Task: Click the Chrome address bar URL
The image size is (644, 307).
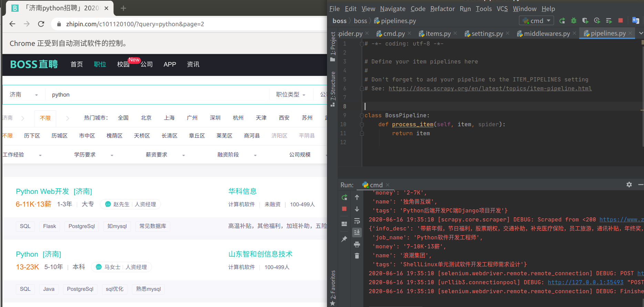Action: pyautogui.click(x=135, y=24)
